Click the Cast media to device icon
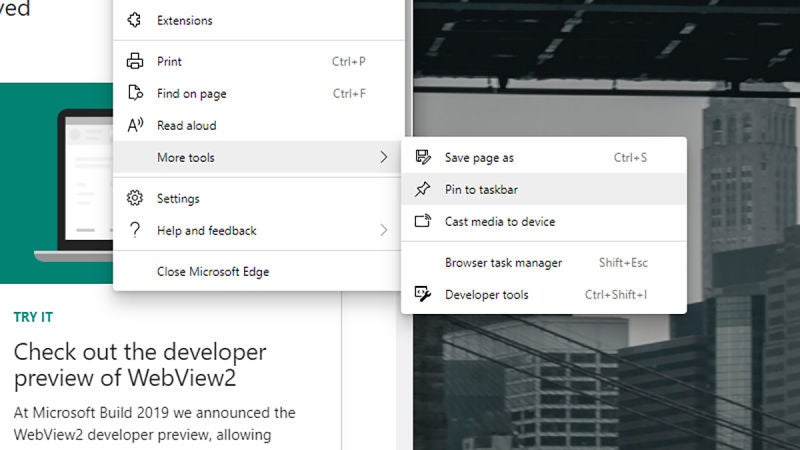Image resolution: width=800 pixels, height=450 pixels. tap(423, 222)
